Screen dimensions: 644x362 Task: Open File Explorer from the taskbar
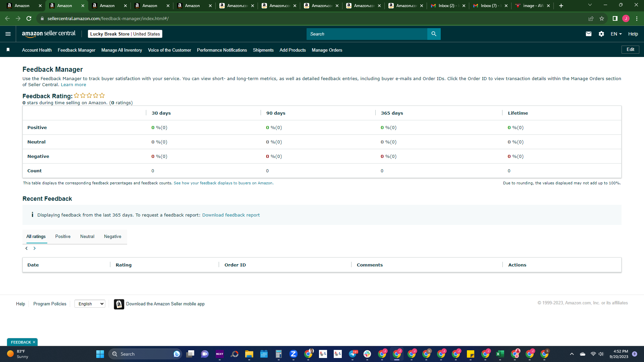249,354
